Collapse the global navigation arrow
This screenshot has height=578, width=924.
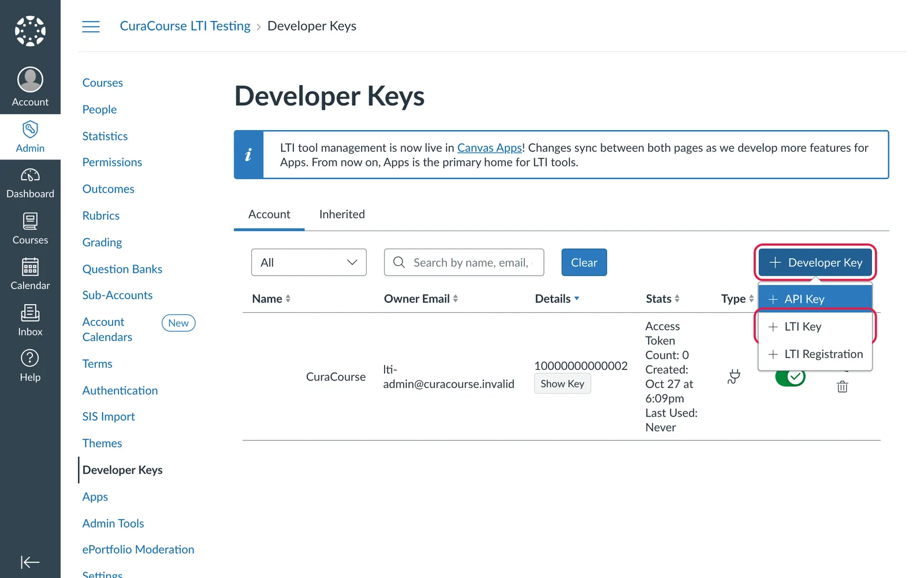(x=30, y=562)
